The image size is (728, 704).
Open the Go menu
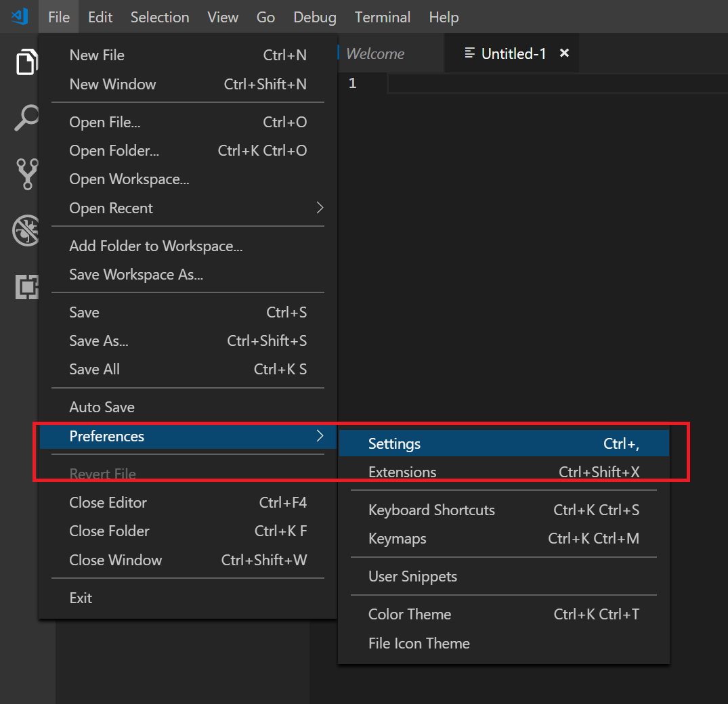(265, 17)
